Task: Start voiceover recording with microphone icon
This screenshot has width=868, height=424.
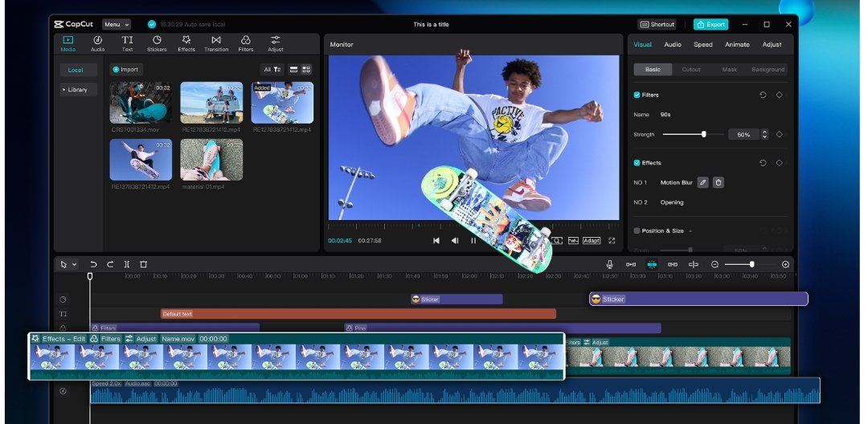Action: pyautogui.click(x=609, y=265)
